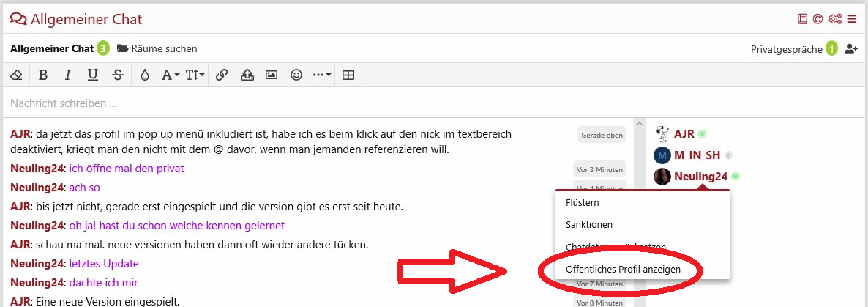
Task: Open the text color droplet picker
Action: pyautogui.click(x=145, y=75)
